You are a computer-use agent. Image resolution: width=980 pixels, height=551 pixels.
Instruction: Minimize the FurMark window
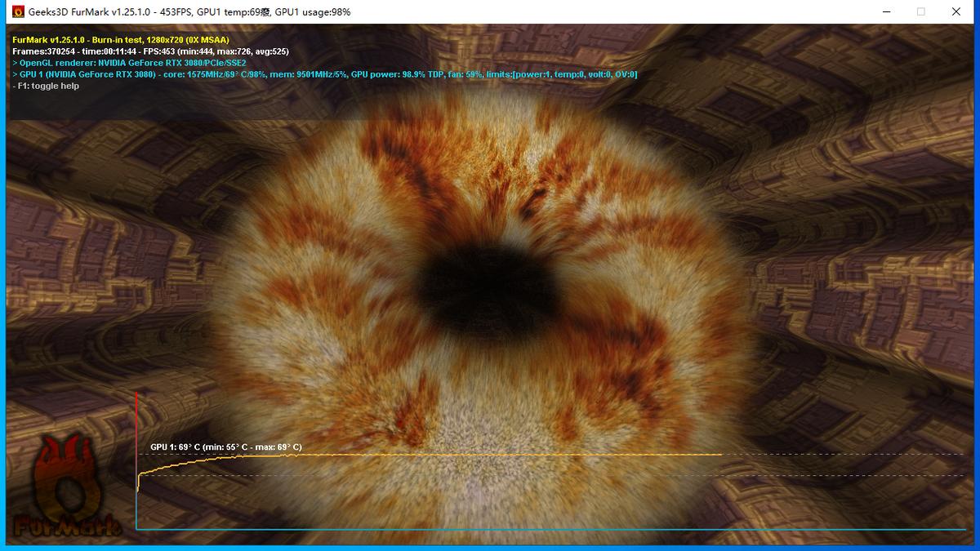click(x=886, y=12)
